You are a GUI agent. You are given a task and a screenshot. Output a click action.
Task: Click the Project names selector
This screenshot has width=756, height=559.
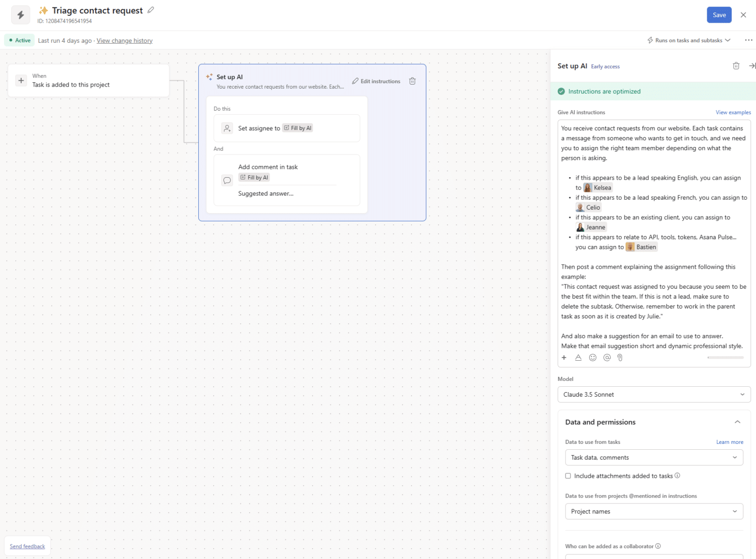tap(654, 511)
